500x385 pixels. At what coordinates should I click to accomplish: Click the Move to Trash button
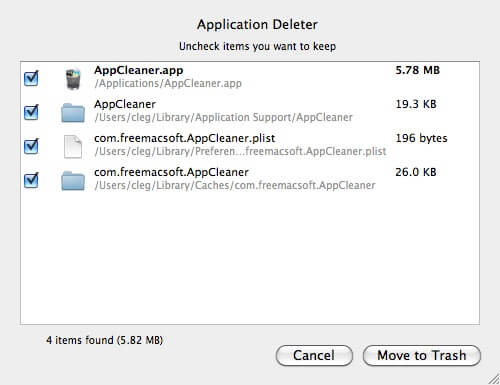(x=422, y=355)
